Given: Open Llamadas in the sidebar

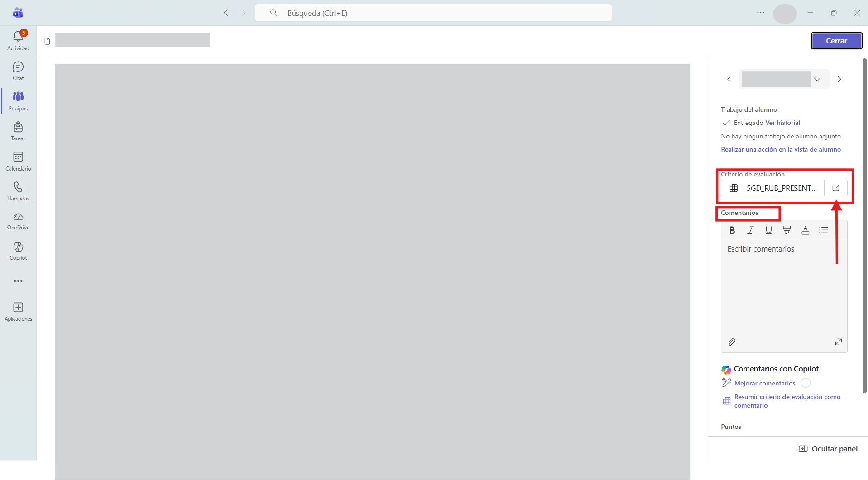Looking at the screenshot, I should pyautogui.click(x=18, y=191).
